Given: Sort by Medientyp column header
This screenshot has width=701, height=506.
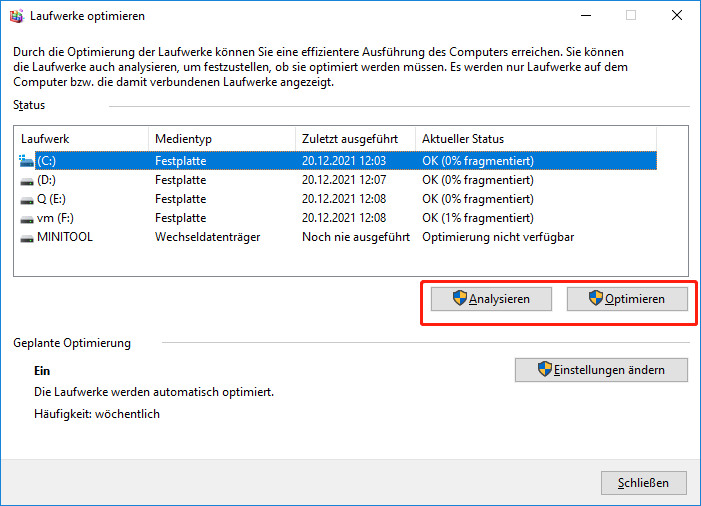Looking at the screenshot, I should click(220, 139).
